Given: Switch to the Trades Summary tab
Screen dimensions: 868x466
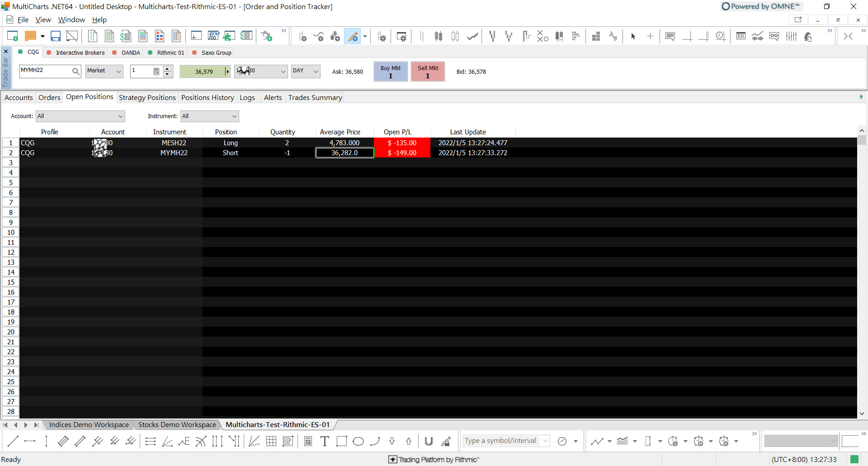Looking at the screenshot, I should (315, 98).
